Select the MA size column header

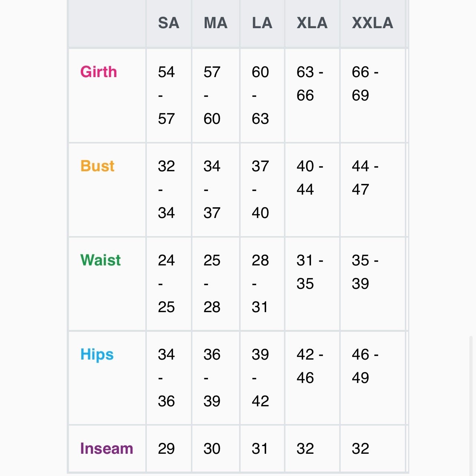click(x=215, y=23)
